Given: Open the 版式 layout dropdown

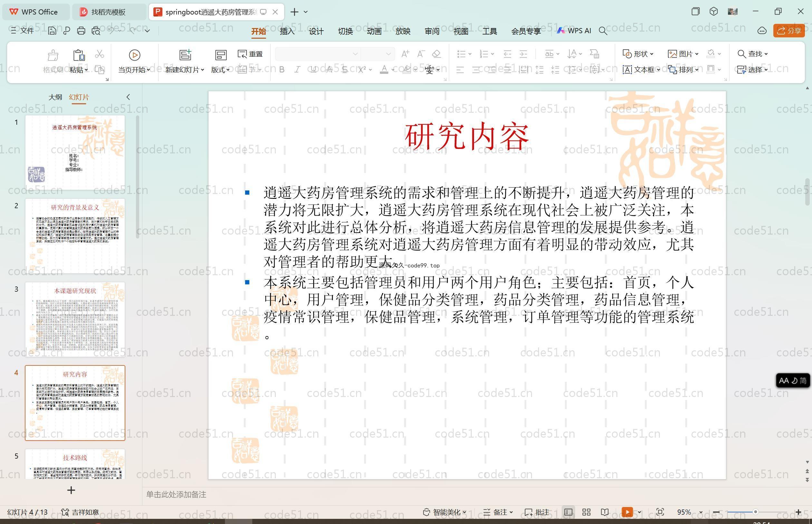Looking at the screenshot, I should (220, 70).
